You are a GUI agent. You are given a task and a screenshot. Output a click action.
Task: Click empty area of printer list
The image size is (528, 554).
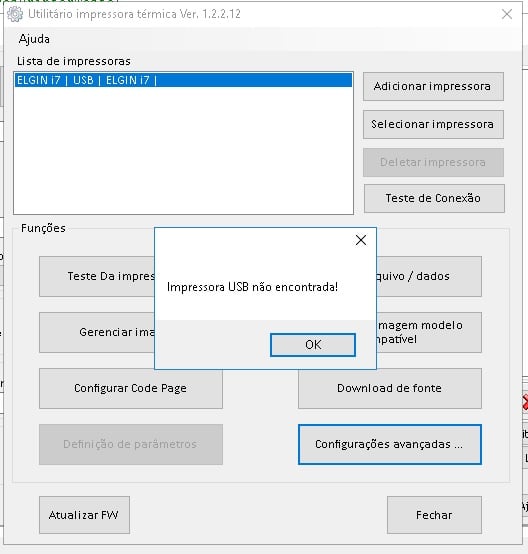pos(183,150)
